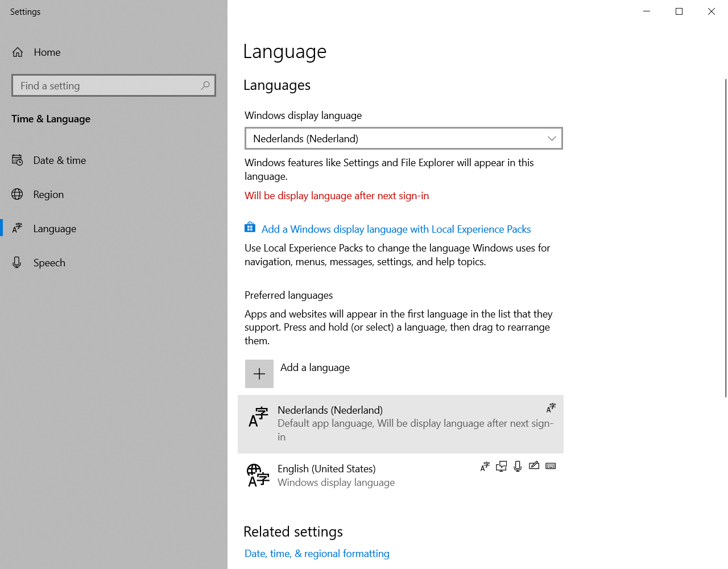
Task: Click the display language monitor icon for English
Action: 501,465
